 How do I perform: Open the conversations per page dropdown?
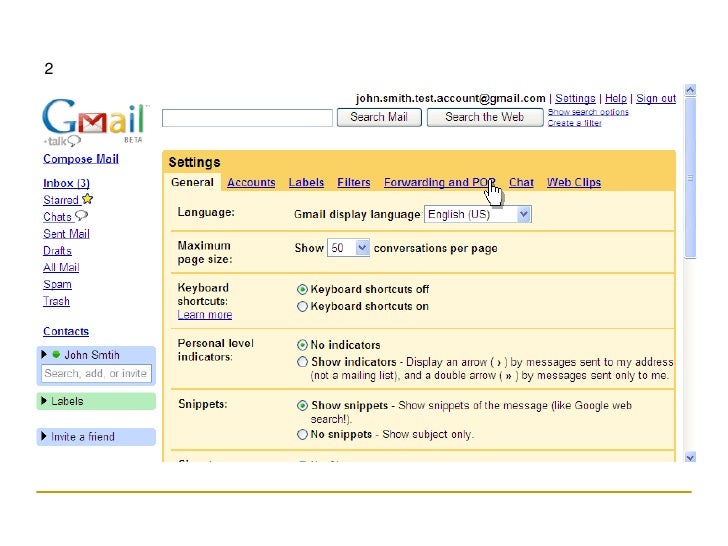[348, 248]
